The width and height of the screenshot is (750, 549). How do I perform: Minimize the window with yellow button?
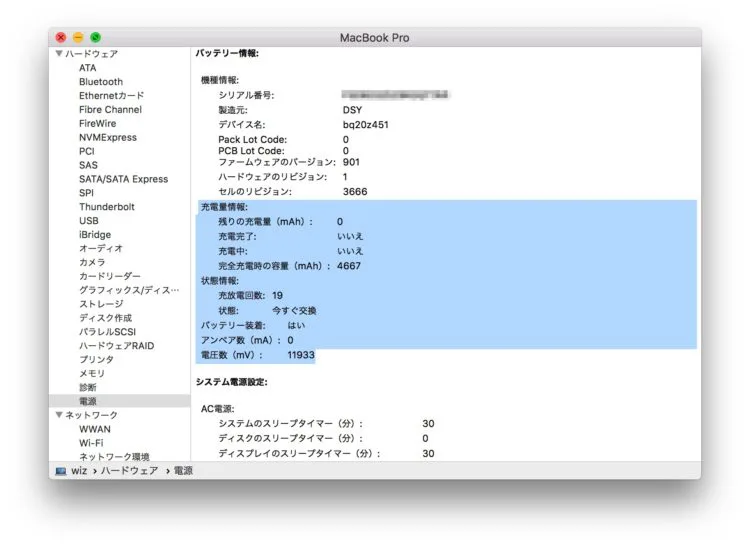[x=78, y=37]
